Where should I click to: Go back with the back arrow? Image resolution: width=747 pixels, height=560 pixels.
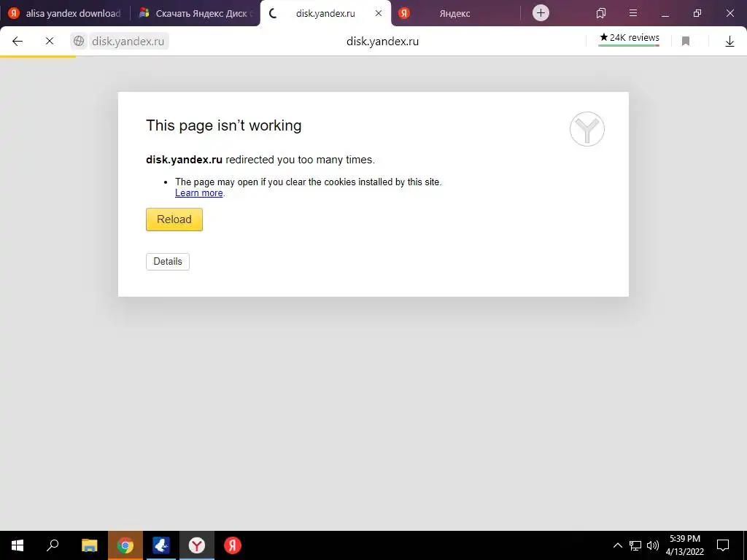tap(18, 41)
